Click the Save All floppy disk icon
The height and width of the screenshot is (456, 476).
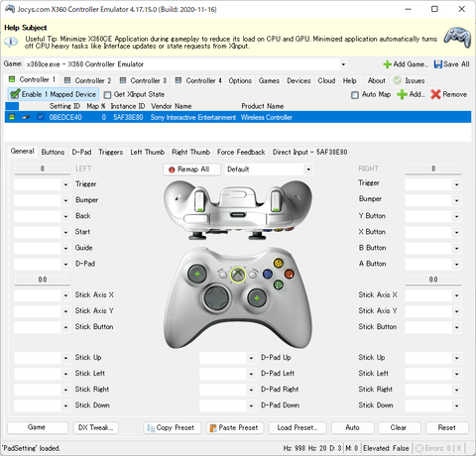coord(438,64)
